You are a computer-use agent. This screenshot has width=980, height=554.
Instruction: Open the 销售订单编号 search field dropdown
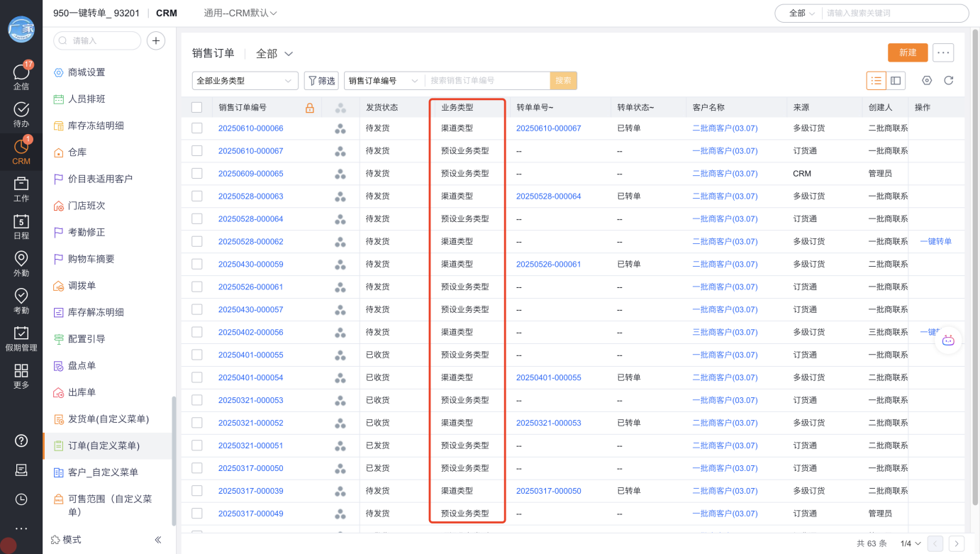tap(384, 81)
